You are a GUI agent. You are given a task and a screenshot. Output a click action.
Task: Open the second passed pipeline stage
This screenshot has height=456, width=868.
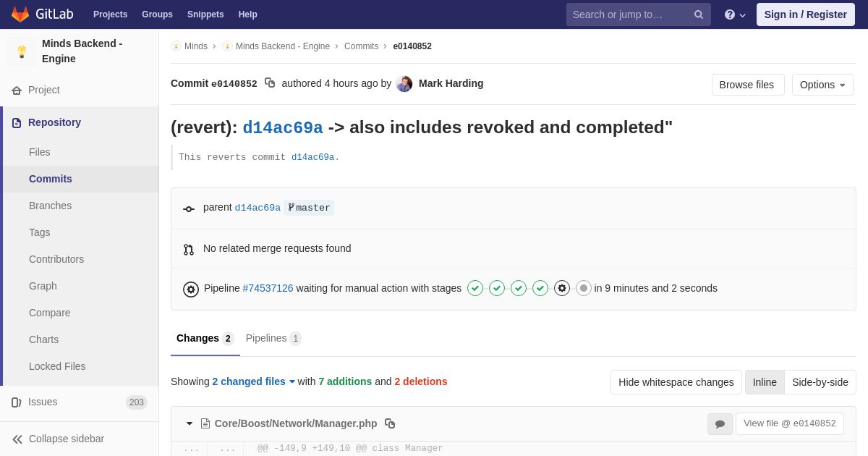pyautogui.click(x=497, y=288)
